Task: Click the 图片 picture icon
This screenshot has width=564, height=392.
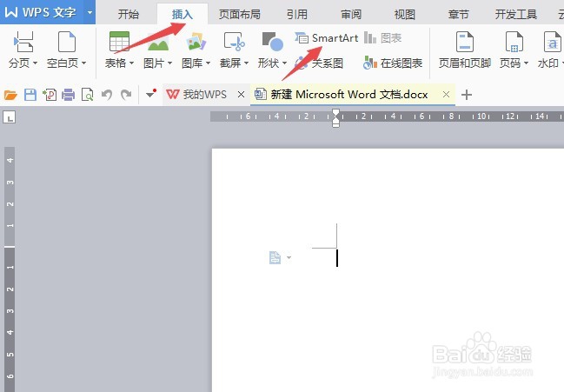Action: 158,42
